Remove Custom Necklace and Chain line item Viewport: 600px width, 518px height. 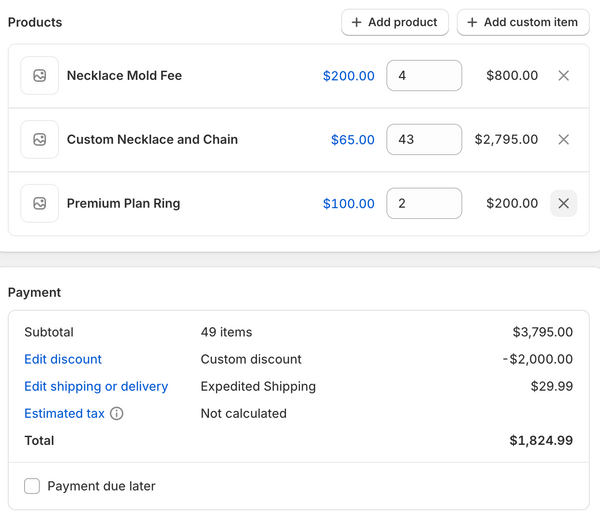point(563,139)
